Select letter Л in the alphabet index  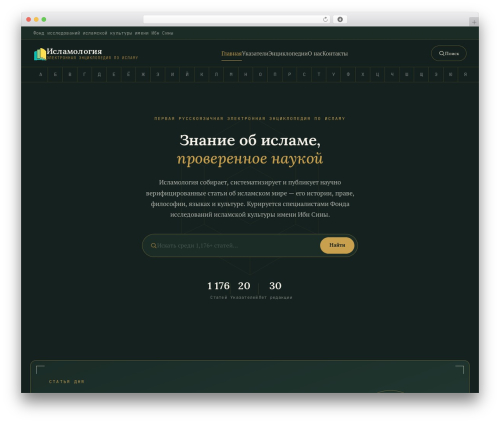(x=217, y=74)
